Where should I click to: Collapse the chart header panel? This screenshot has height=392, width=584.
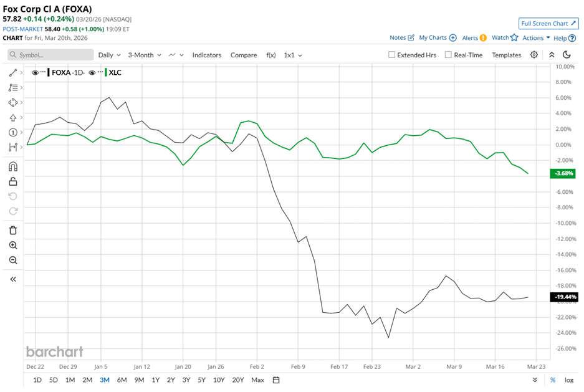552,55
